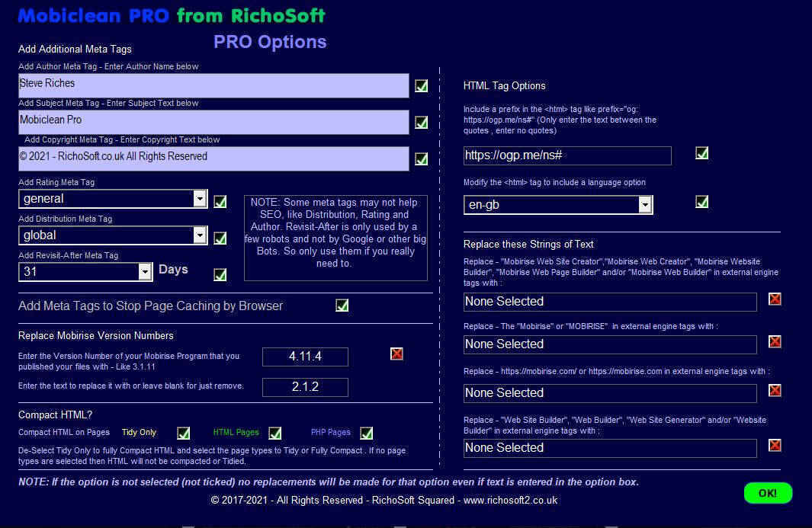
Task: Toggle the HTML Pages checkbox
Action: (x=275, y=434)
